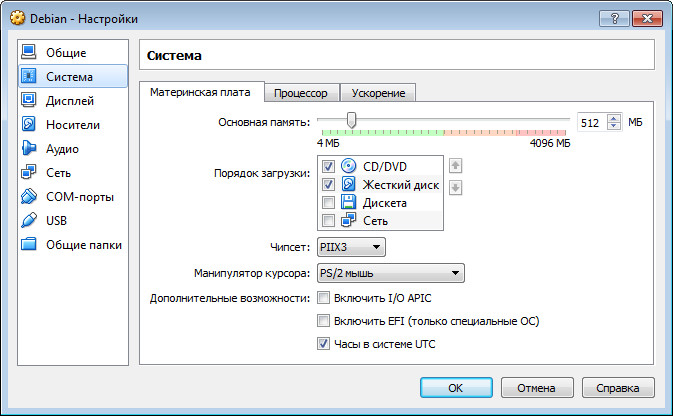Click the USB plug icon in sidebar
Viewport: 673px width, 416px height.
[29, 220]
